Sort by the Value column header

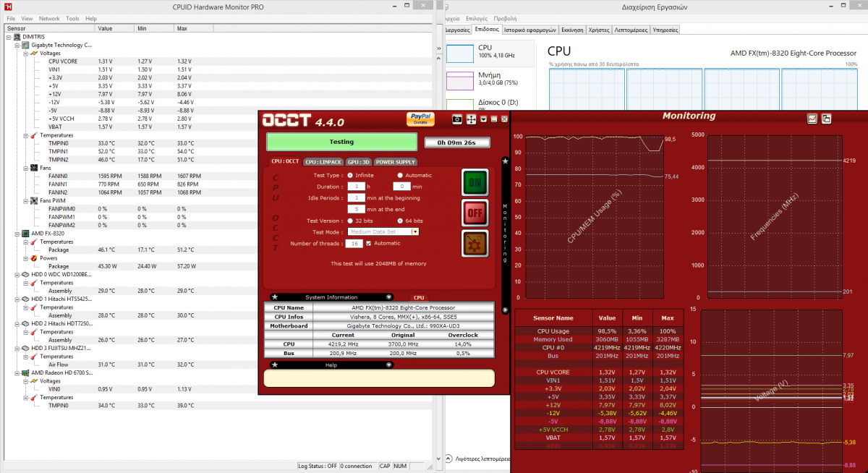click(115, 29)
